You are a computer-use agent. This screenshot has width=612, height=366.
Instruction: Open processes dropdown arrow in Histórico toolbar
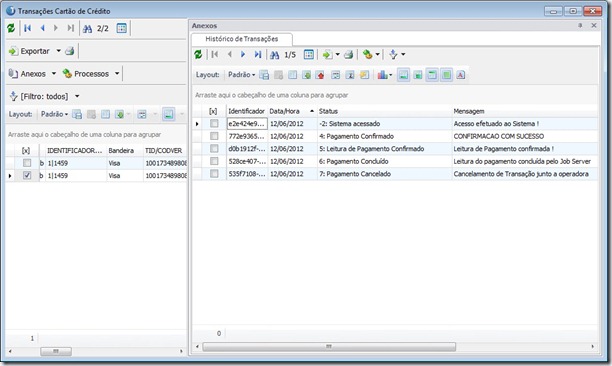point(377,55)
